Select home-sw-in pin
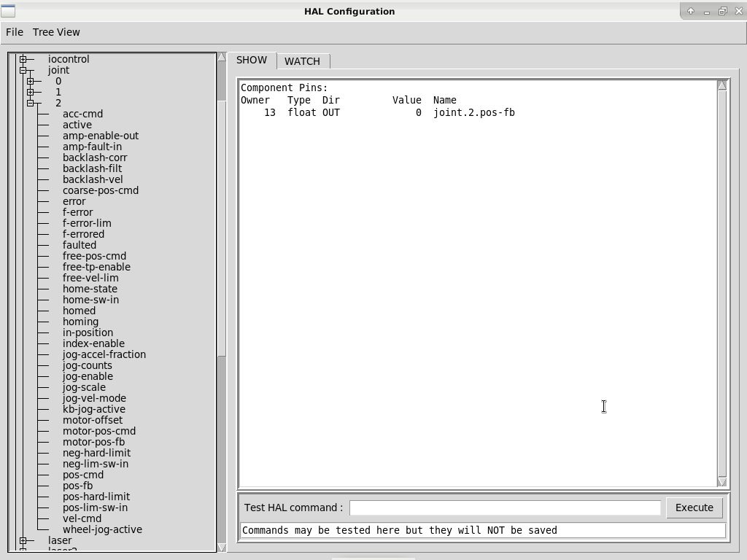Viewport: 747px width, 560px height. coord(90,300)
